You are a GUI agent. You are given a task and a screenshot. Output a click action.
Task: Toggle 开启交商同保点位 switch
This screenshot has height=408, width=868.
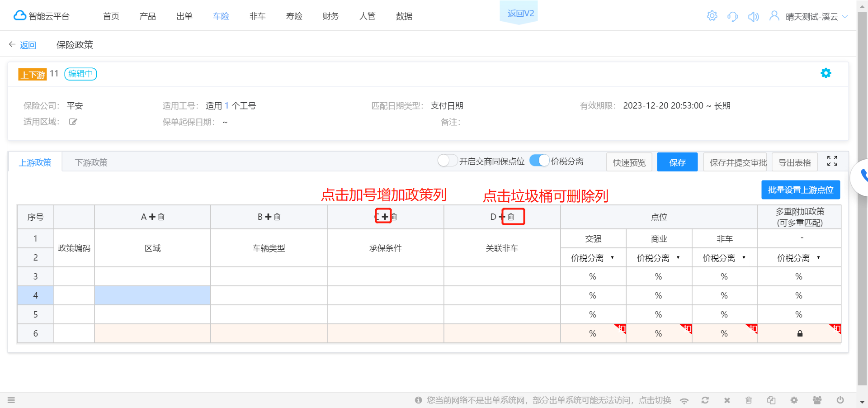click(x=448, y=161)
